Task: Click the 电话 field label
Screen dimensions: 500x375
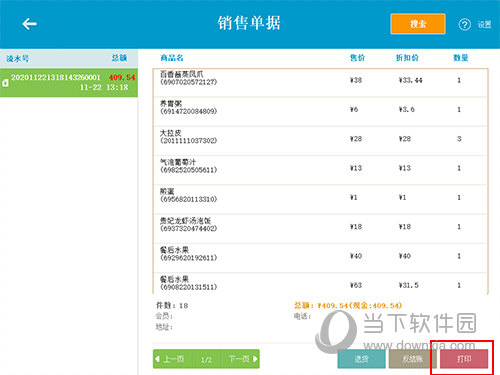Action: pos(302,316)
